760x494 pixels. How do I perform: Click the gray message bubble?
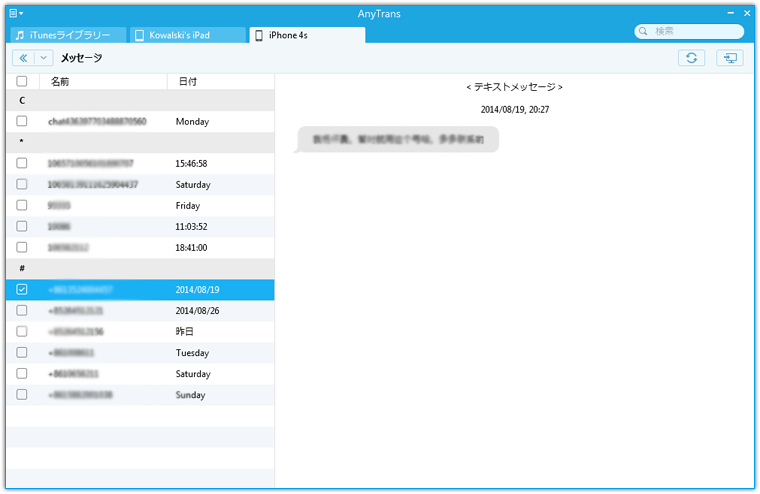pos(397,139)
